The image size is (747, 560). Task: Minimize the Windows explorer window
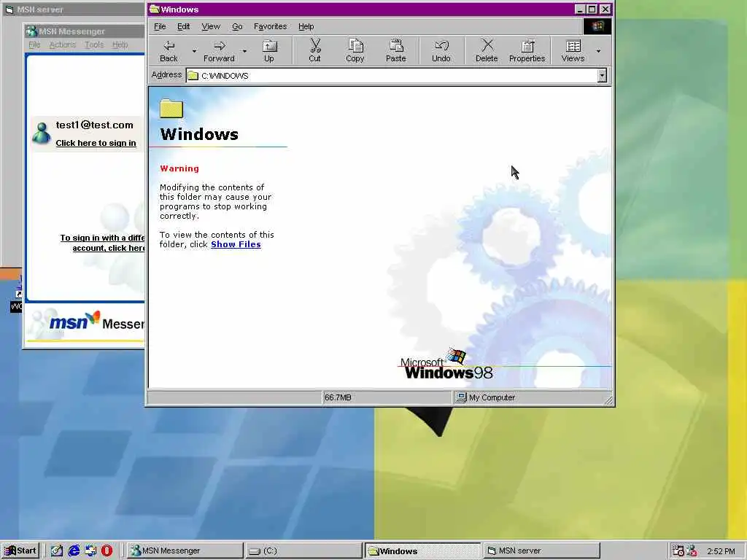[580, 9]
